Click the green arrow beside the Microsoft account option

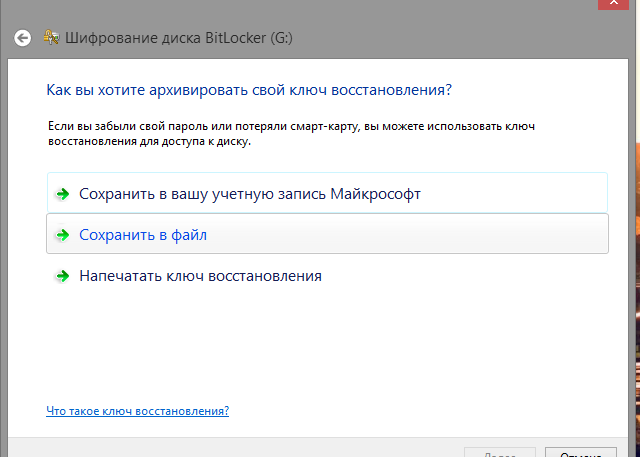click(62, 194)
